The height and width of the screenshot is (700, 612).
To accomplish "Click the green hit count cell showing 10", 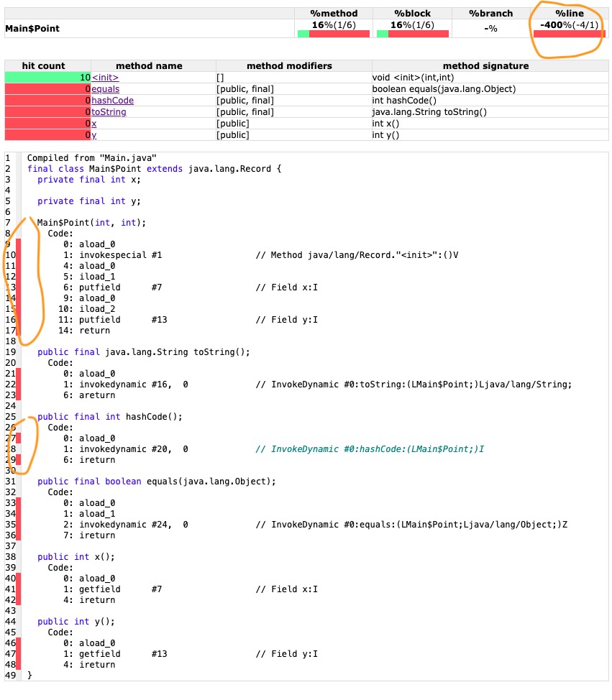I will click(x=47, y=77).
